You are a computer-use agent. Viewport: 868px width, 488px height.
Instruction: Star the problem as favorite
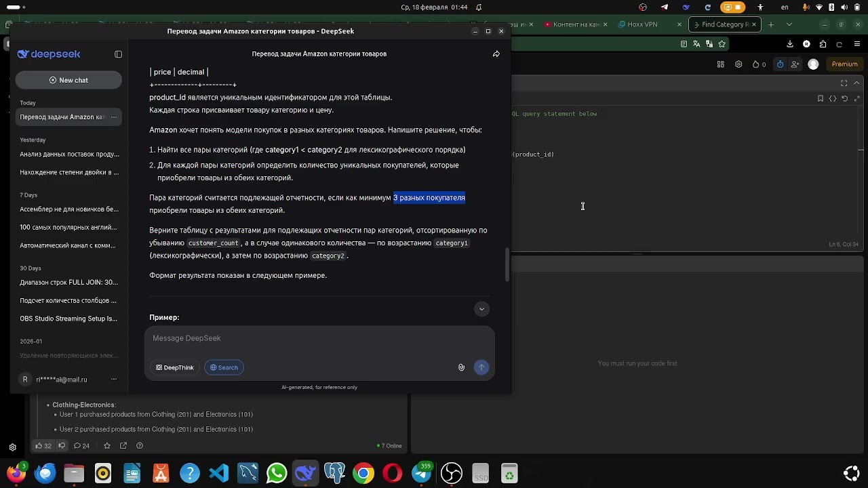(x=107, y=446)
